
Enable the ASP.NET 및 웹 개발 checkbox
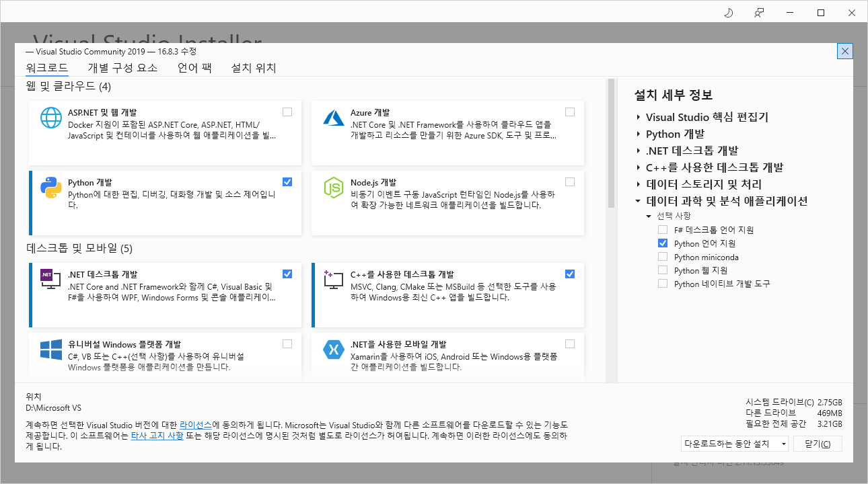[287, 112]
